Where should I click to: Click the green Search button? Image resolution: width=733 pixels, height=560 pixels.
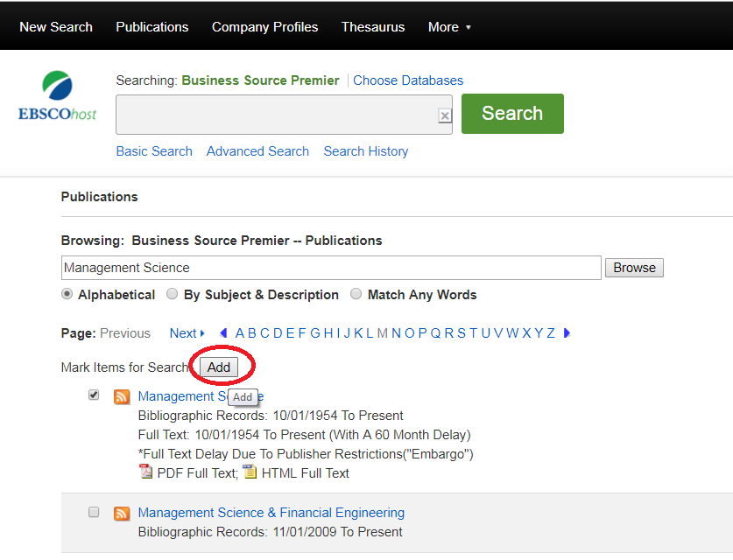pos(512,113)
